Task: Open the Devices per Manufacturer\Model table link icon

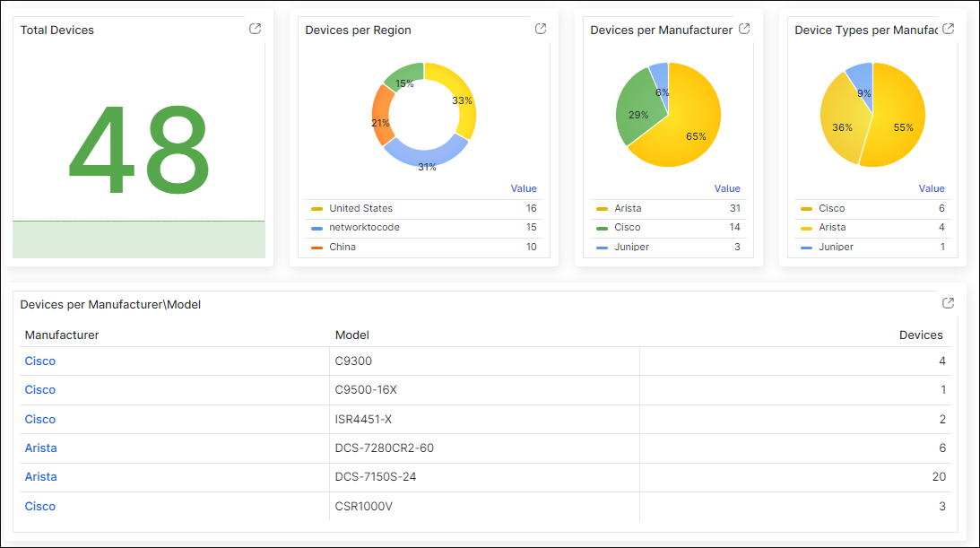Action: [948, 303]
